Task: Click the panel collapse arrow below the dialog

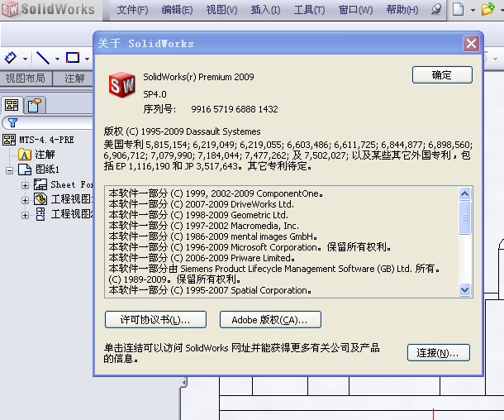Action: click(184, 383)
